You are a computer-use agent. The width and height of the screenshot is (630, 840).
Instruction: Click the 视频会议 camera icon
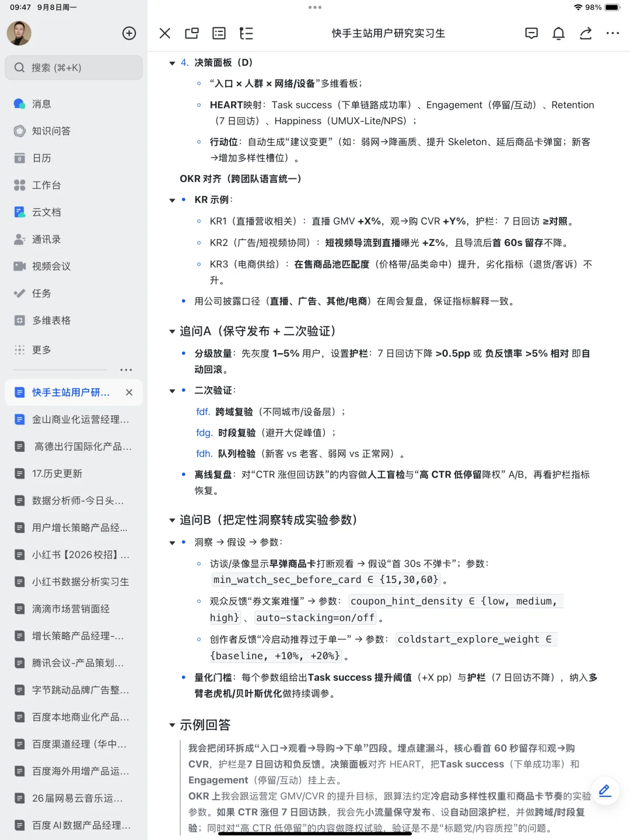(x=20, y=266)
